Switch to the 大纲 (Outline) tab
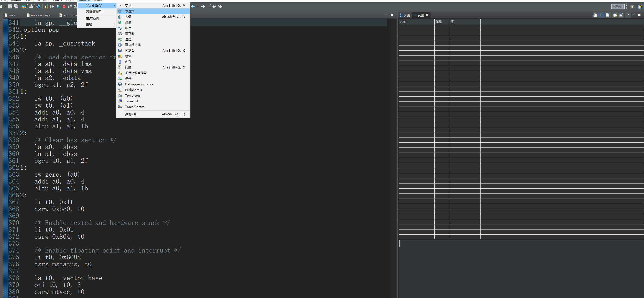This screenshot has height=298, width=644. [405, 15]
